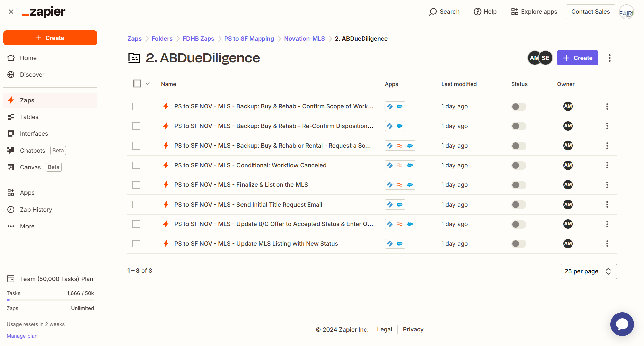Toggle the select-all checkbox
The image size is (644, 346).
137,83
